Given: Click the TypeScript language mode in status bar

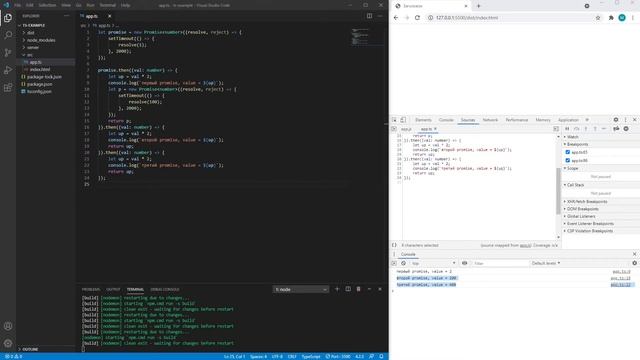Looking at the screenshot, I should tap(311, 356).
